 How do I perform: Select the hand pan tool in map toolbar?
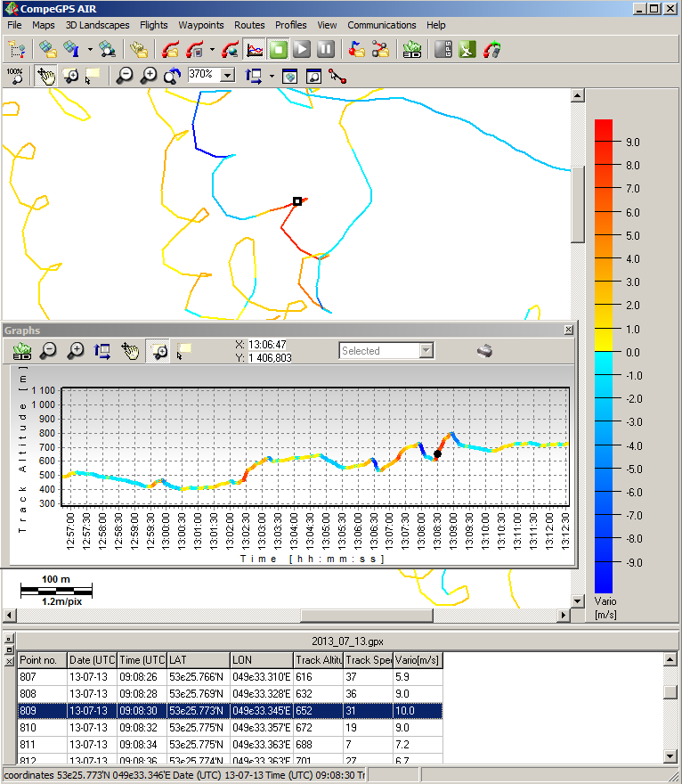point(45,76)
